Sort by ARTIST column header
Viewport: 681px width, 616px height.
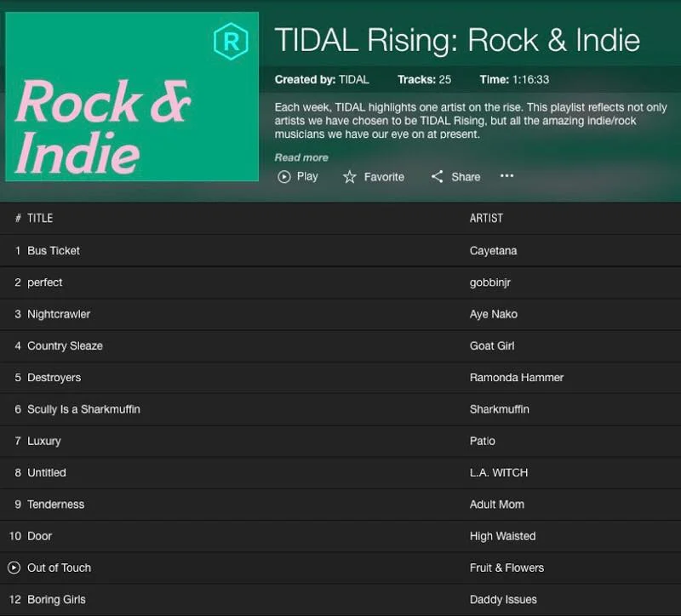coord(486,218)
